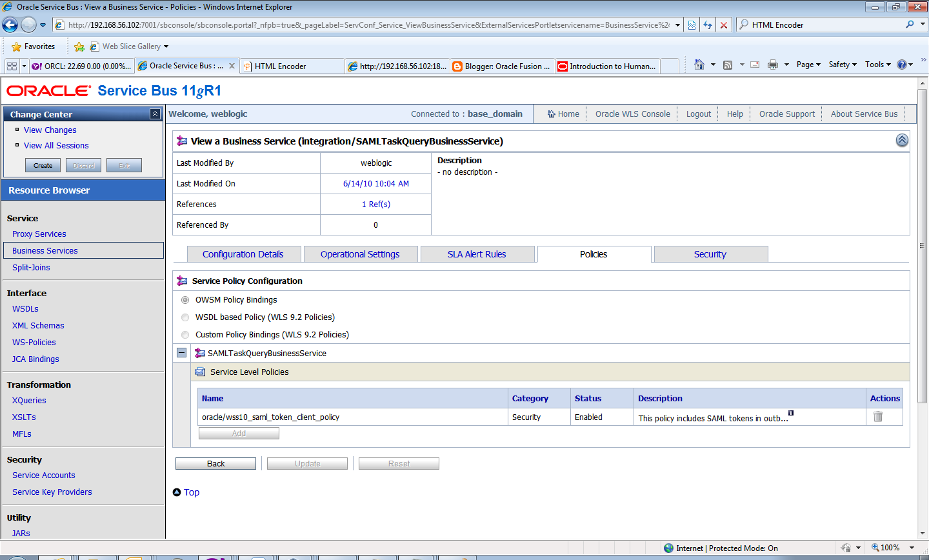Screen dimensions: 929x560
Task: Switch to Operational Settings tab
Action: coord(360,254)
